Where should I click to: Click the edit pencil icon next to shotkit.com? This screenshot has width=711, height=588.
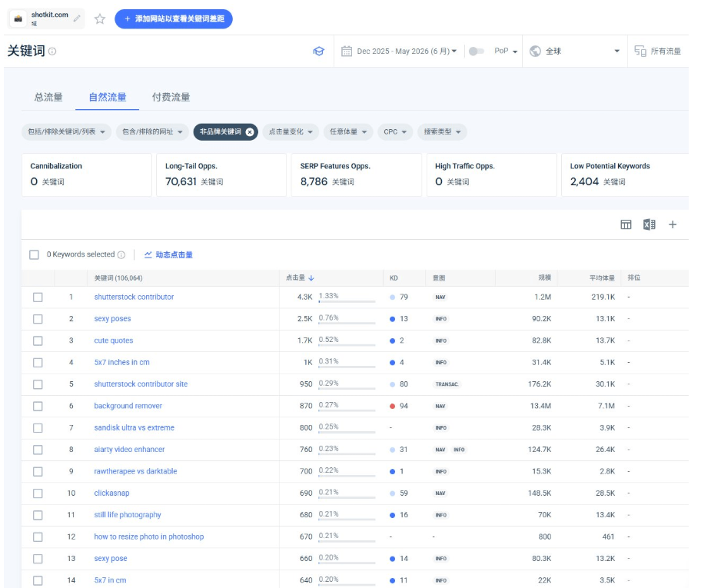77,18
